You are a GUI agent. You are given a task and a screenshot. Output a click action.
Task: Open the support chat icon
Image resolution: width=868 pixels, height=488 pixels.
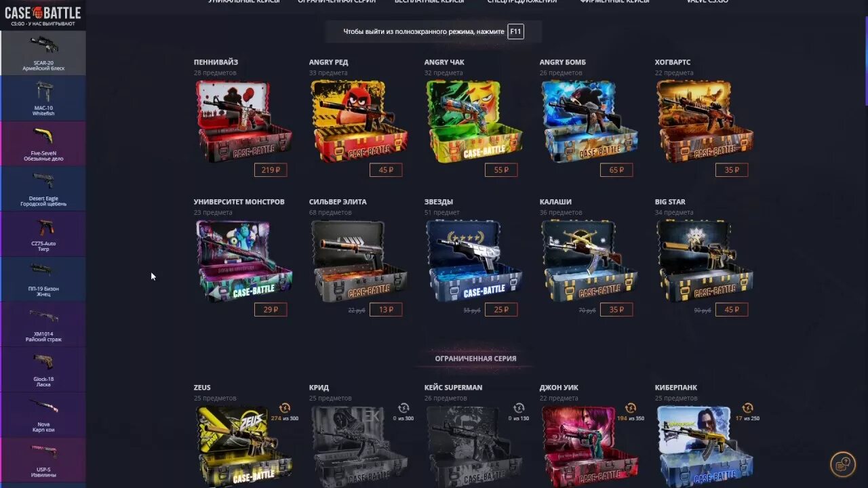[843, 464]
